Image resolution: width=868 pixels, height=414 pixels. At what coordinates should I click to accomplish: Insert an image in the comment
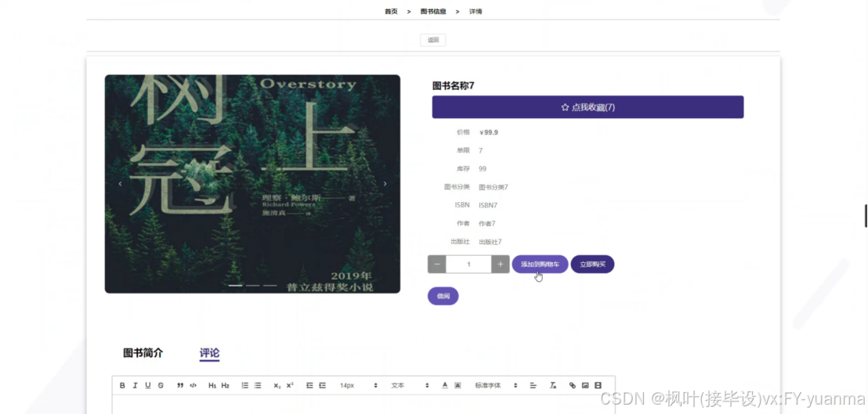585,385
